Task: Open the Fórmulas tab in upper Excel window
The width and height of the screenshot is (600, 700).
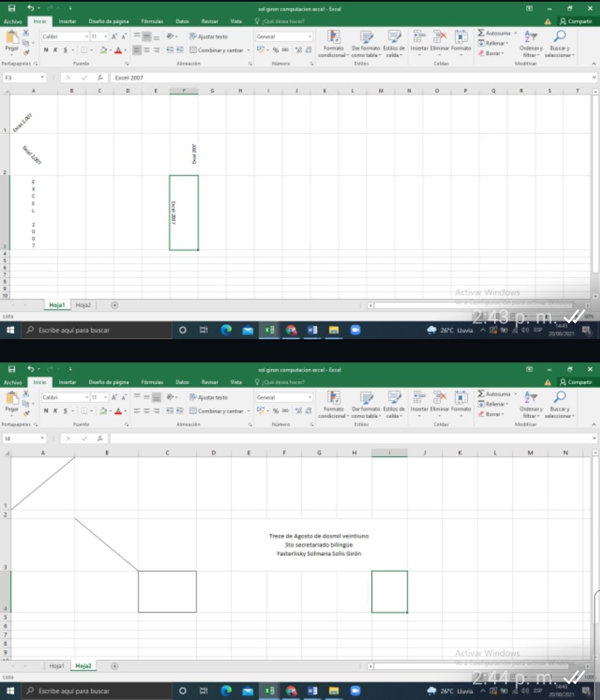Action: pyautogui.click(x=152, y=21)
